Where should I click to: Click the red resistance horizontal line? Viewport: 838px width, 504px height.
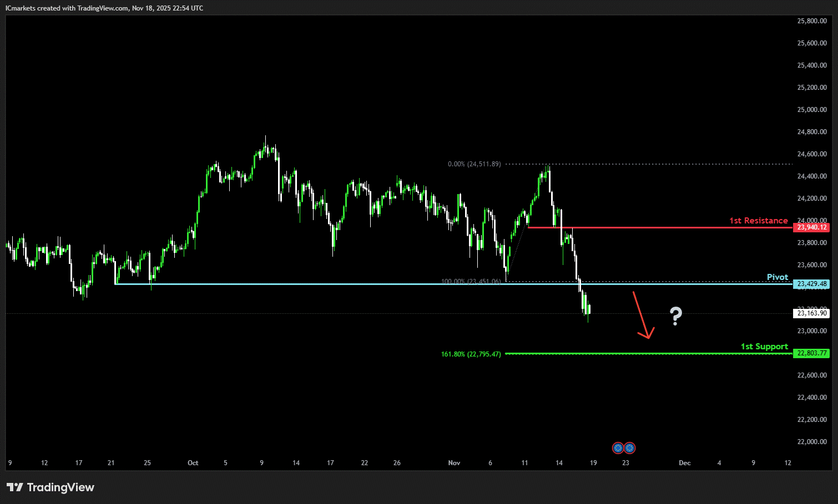(638, 227)
